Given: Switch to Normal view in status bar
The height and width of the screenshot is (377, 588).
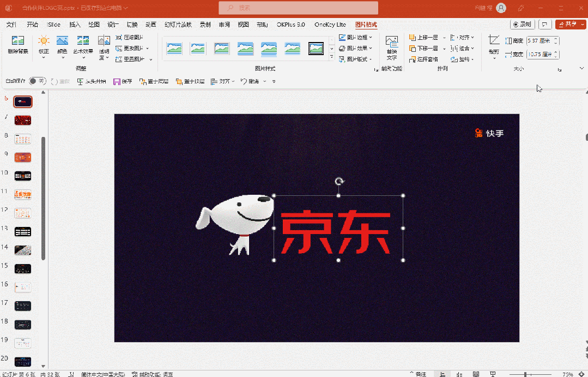Looking at the screenshot, I should tap(443, 374).
